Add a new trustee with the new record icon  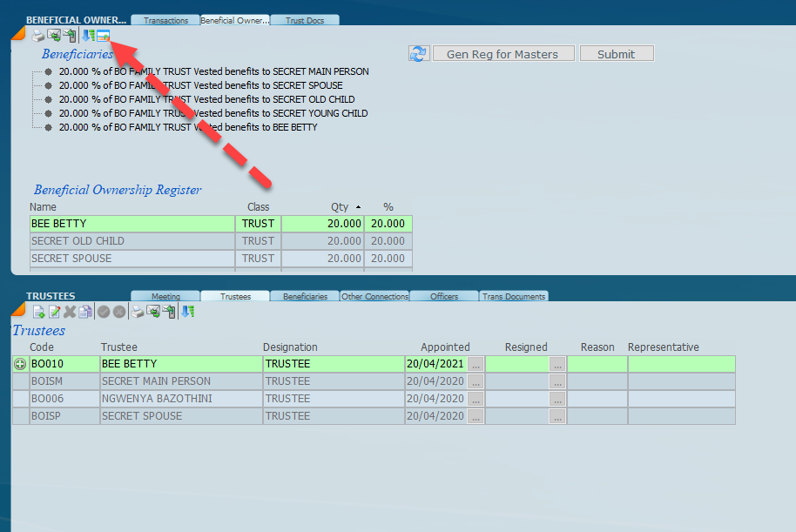(38, 312)
